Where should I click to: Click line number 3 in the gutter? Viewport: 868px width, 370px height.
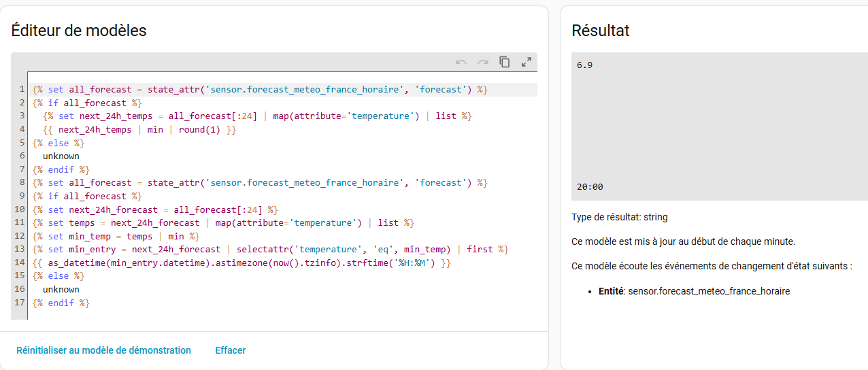click(x=22, y=116)
